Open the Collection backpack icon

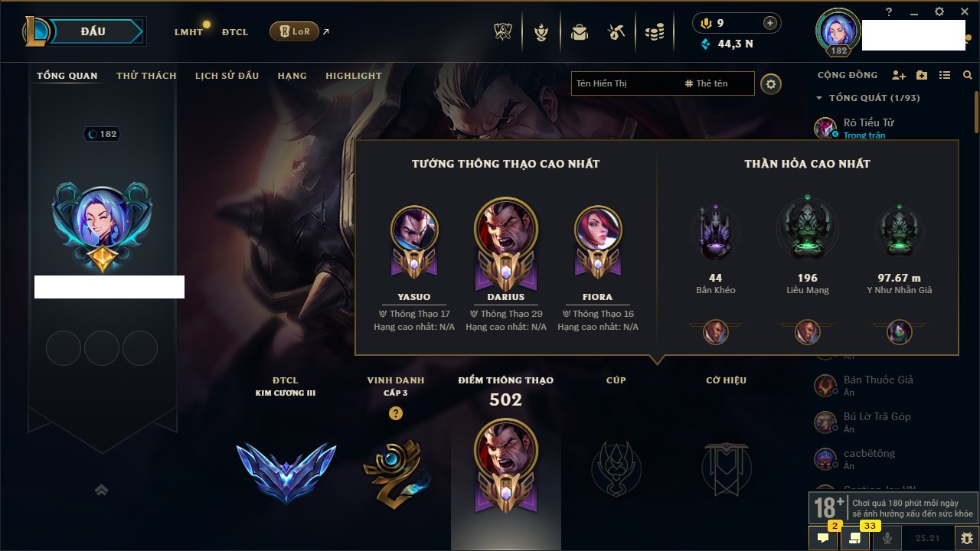tap(580, 32)
